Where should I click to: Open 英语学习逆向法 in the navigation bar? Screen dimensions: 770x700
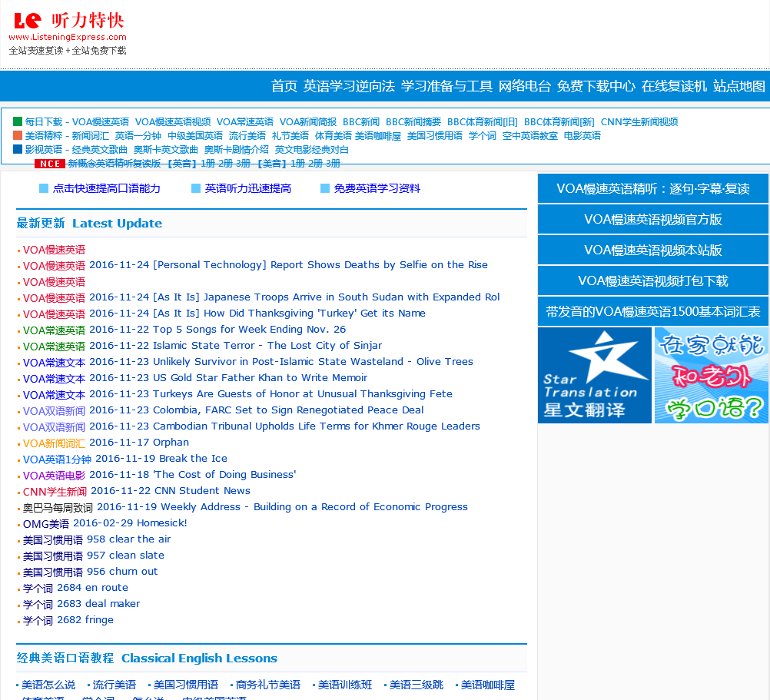[x=349, y=86]
